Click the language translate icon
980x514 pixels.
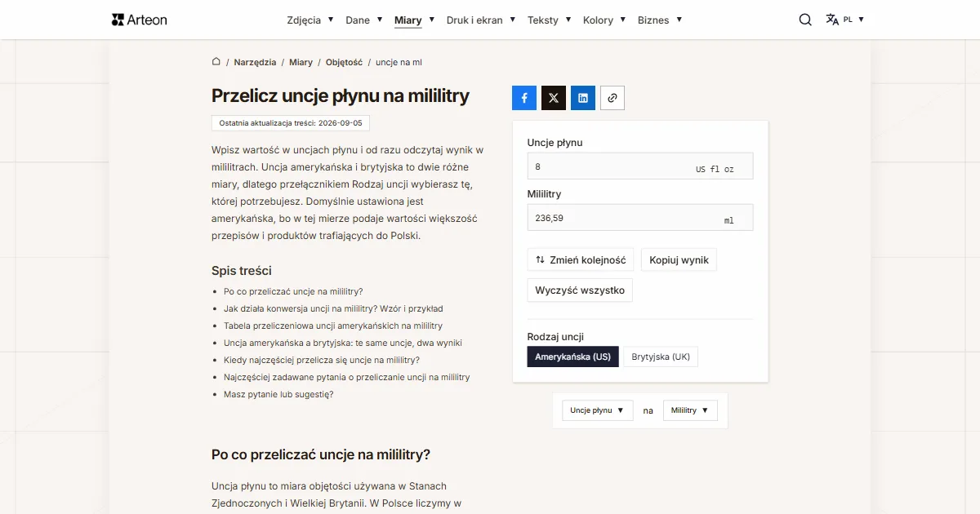click(832, 20)
